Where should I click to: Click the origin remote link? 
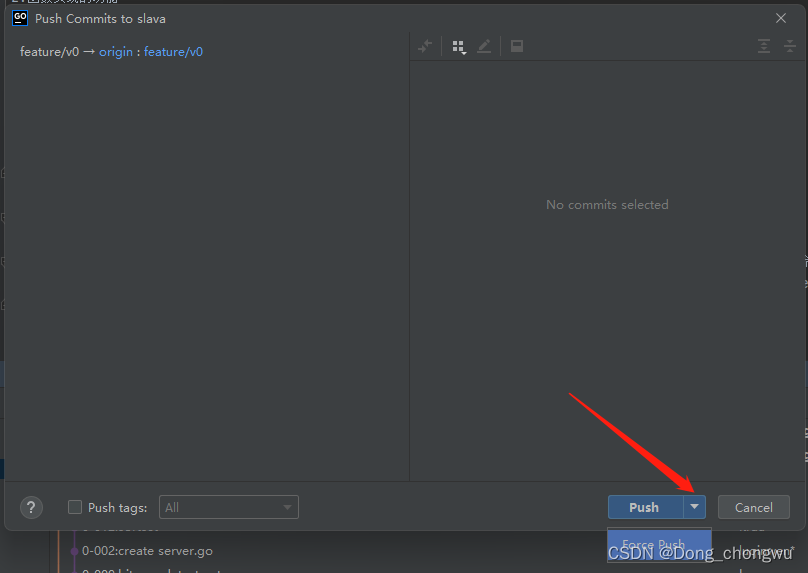tap(116, 52)
